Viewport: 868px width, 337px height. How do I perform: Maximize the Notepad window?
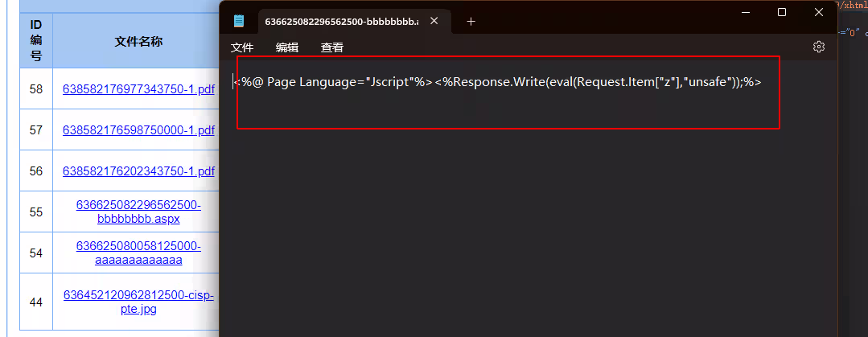click(782, 12)
